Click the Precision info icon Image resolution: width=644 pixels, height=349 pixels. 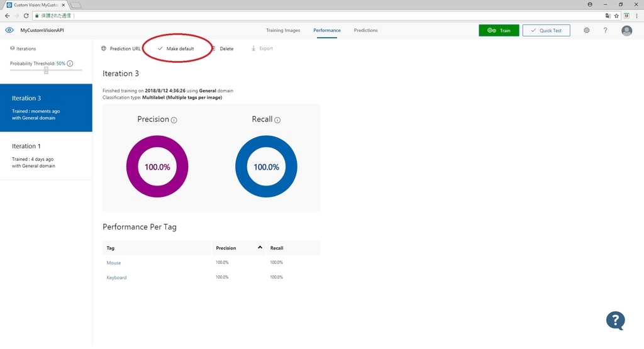174,120
